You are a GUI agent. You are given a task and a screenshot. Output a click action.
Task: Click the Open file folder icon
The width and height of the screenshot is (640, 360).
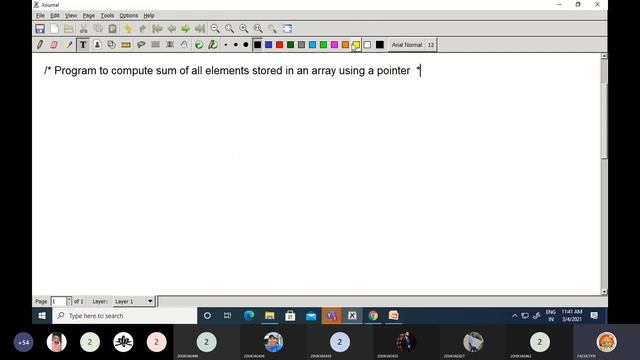point(69,29)
